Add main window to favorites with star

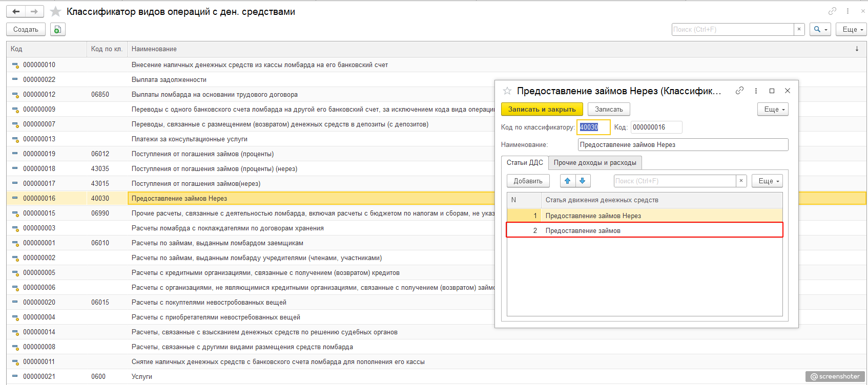[x=55, y=11]
